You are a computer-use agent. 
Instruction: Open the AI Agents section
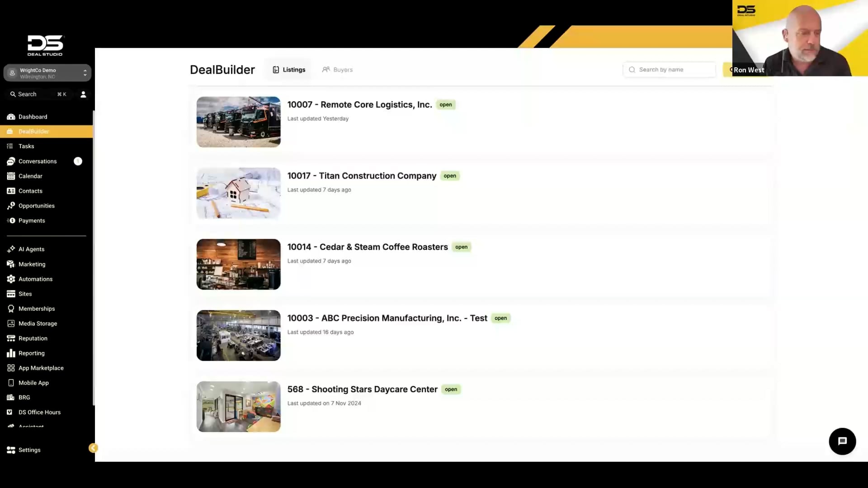31,249
